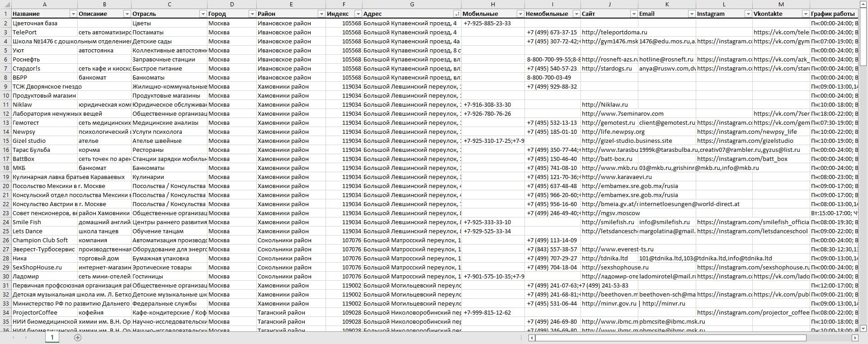This screenshot has height=344, width=868.
Task: Select the '+7-916-308-33-30' phone cell
Action: pos(493,104)
